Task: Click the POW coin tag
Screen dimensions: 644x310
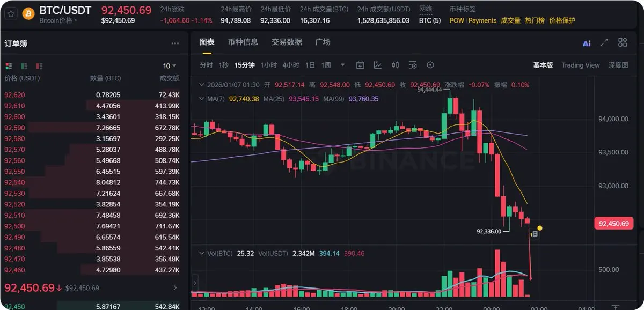Action: tap(457, 20)
